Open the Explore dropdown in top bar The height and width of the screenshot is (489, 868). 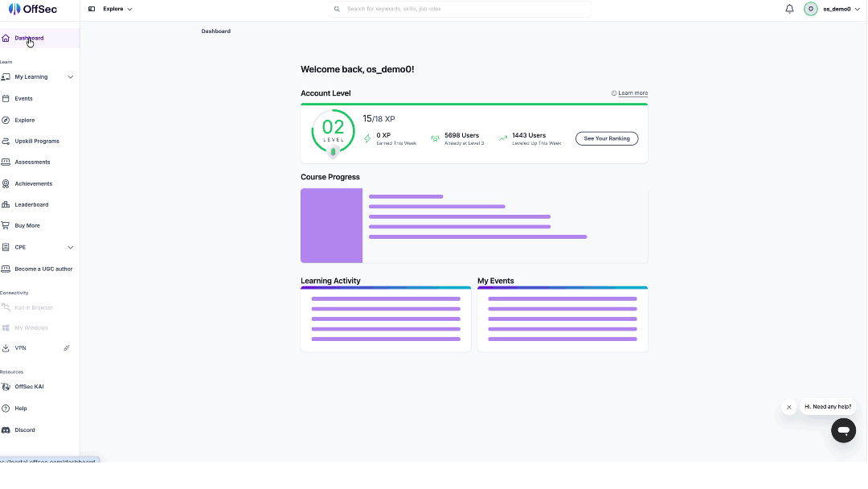point(117,9)
